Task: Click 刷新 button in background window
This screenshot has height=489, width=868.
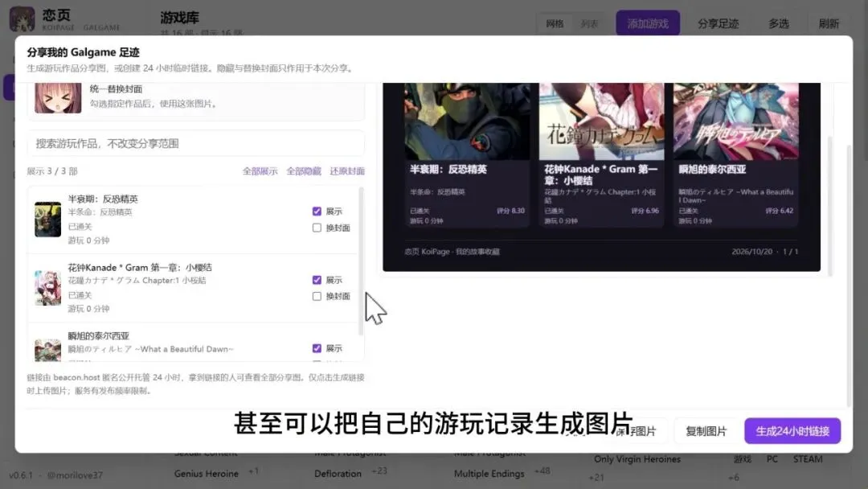Action: point(829,23)
